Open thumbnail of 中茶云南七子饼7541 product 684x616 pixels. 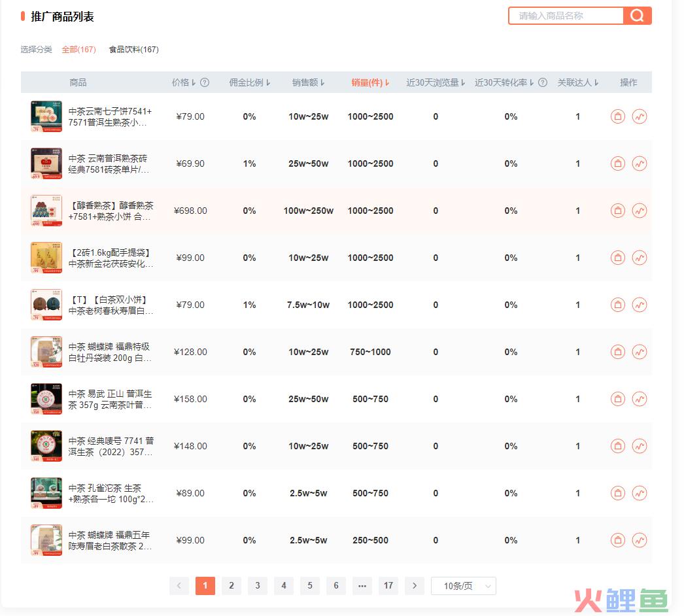click(x=46, y=116)
